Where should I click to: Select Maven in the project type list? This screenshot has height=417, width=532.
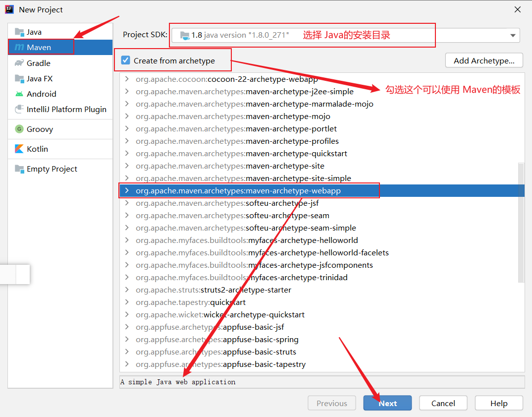[60, 47]
